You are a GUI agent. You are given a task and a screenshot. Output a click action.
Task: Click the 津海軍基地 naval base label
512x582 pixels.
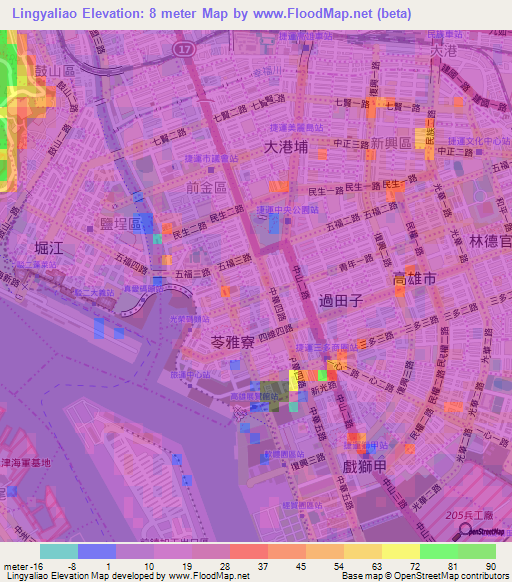pos(25,463)
